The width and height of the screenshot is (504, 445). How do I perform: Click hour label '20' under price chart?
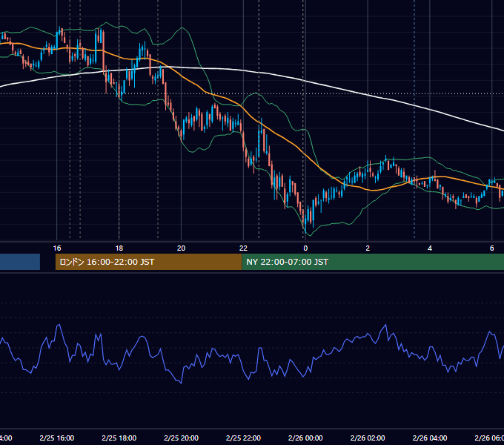(182, 248)
